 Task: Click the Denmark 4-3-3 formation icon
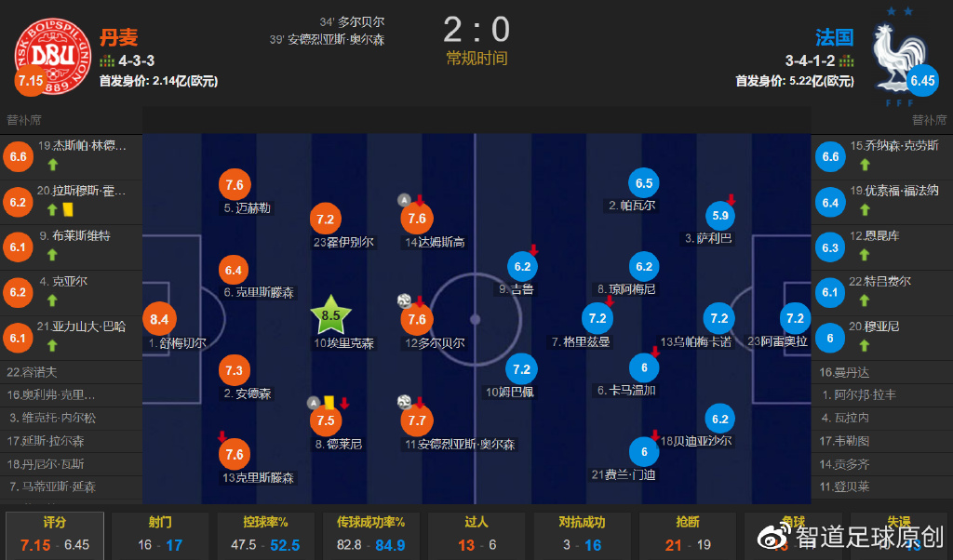pos(107,60)
